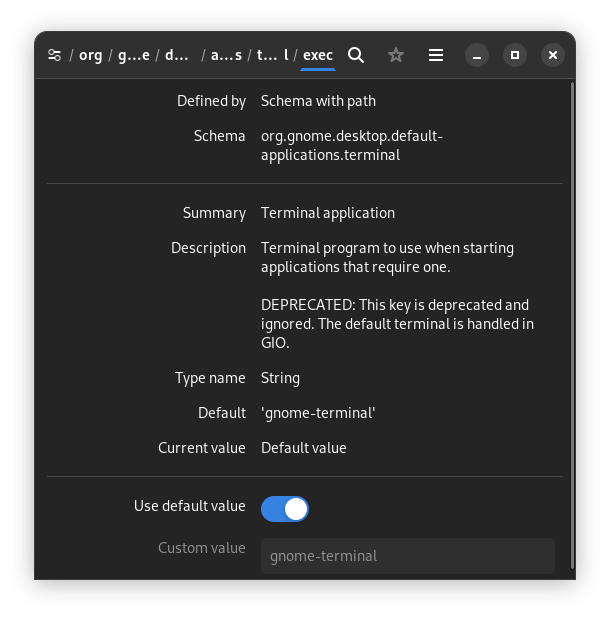The width and height of the screenshot is (610, 617).
Task: Select 't...l' path segment
Action: coord(272,55)
